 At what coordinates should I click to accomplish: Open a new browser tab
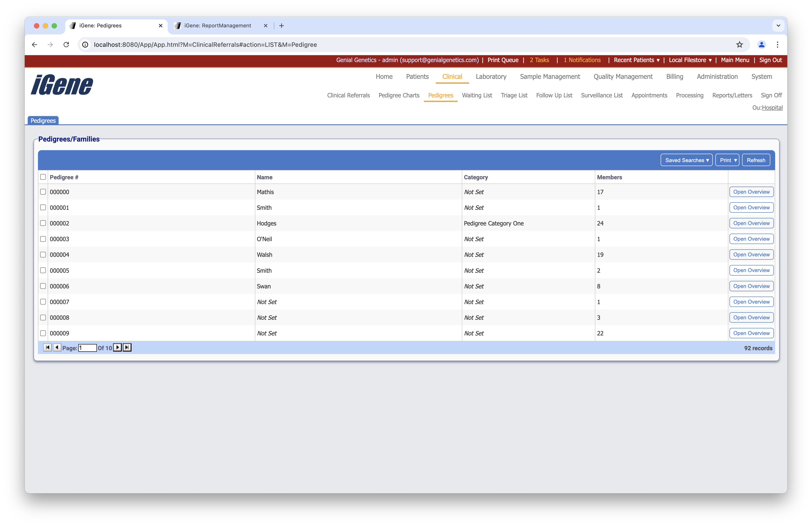[x=282, y=26]
